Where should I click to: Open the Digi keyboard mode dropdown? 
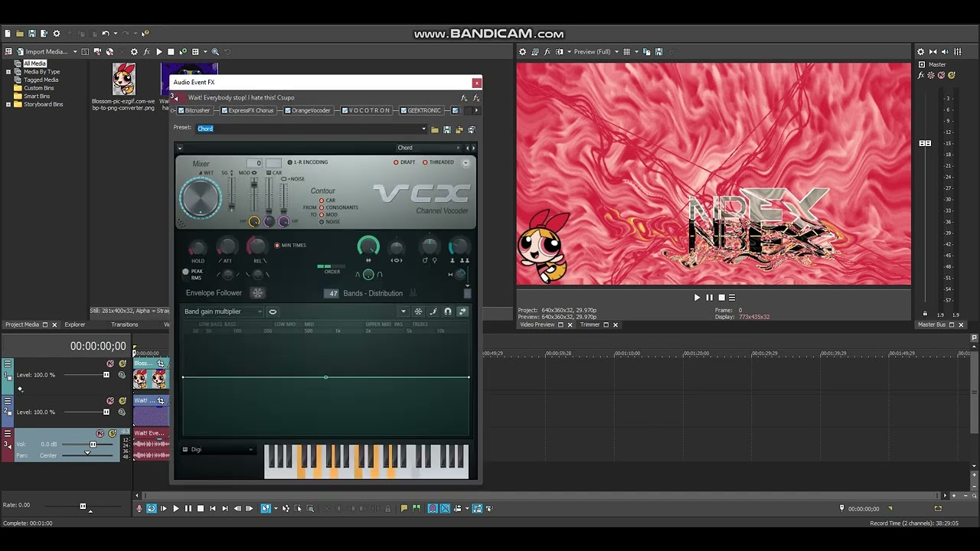(218, 450)
